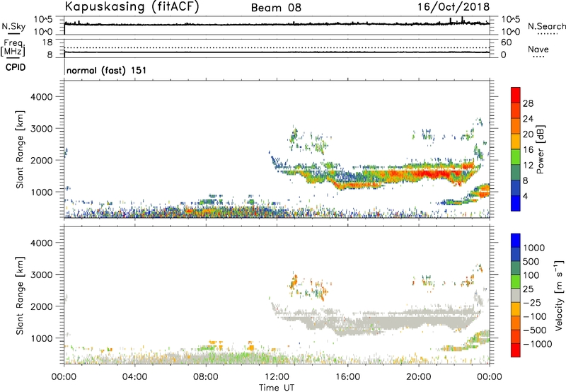Click the date 16/Oct/2018
Viewport: 566px width, 392px height.
pos(454,7)
